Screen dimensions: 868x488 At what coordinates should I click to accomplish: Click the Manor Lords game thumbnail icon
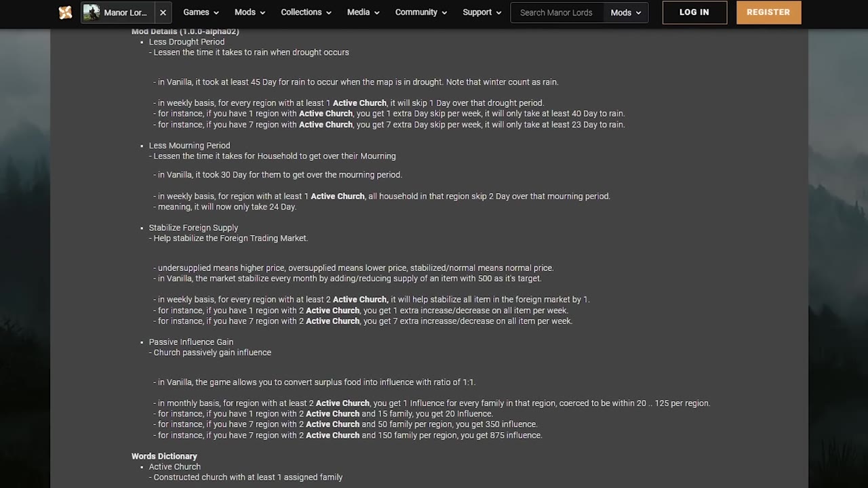pos(92,12)
